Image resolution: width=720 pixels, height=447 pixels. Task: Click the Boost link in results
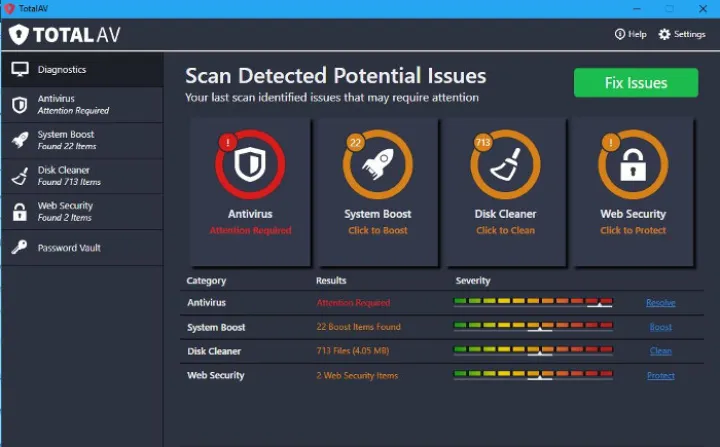[x=660, y=327]
